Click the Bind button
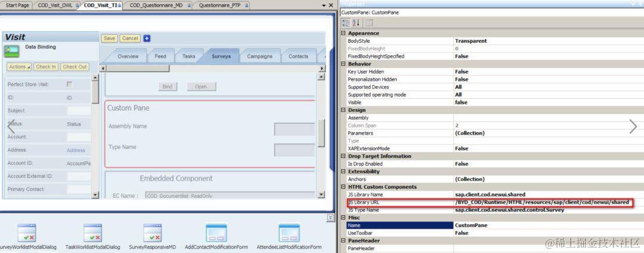 (167, 86)
